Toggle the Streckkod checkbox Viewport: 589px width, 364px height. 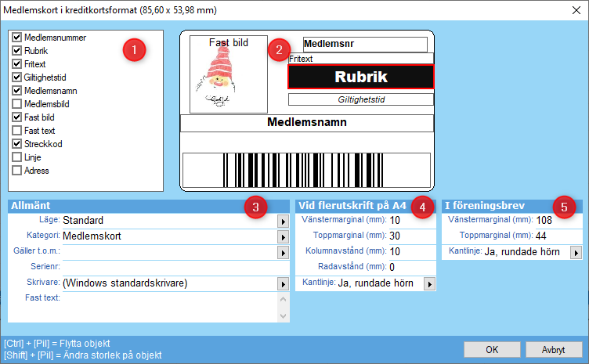click(17, 144)
